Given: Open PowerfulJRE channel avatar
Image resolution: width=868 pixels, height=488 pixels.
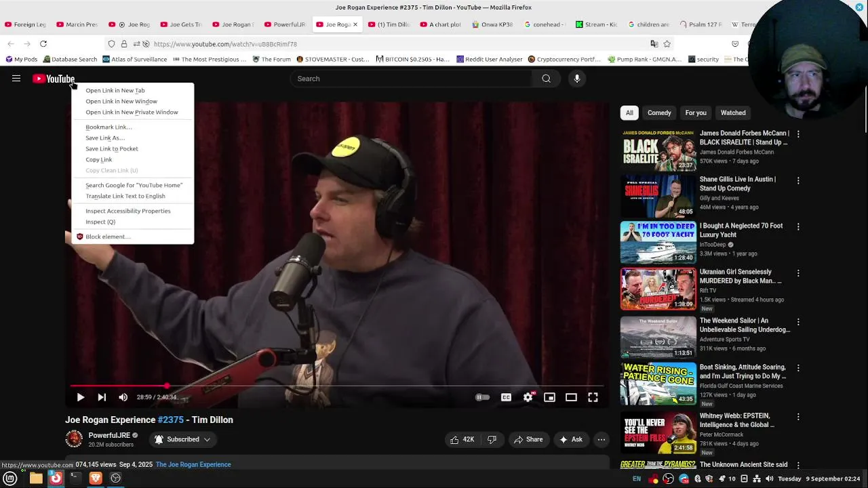Looking at the screenshot, I should pos(74,439).
